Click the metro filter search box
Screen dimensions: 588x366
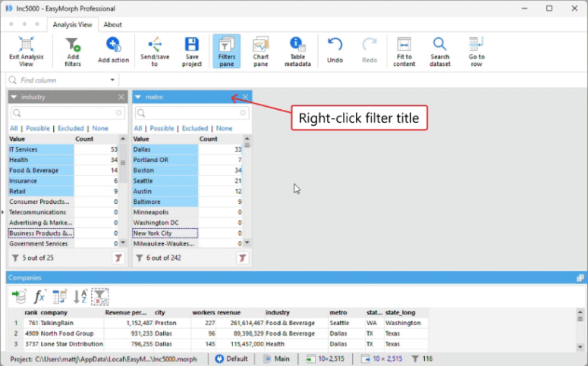(192, 113)
